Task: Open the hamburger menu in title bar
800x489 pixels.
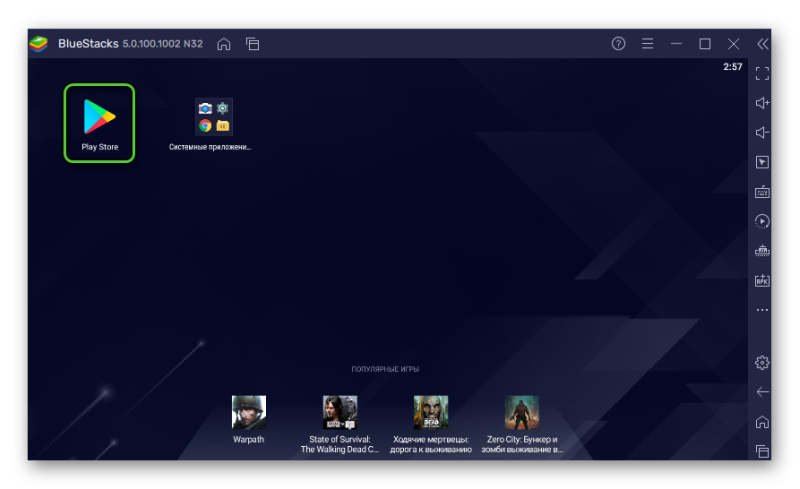Action: 647,44
